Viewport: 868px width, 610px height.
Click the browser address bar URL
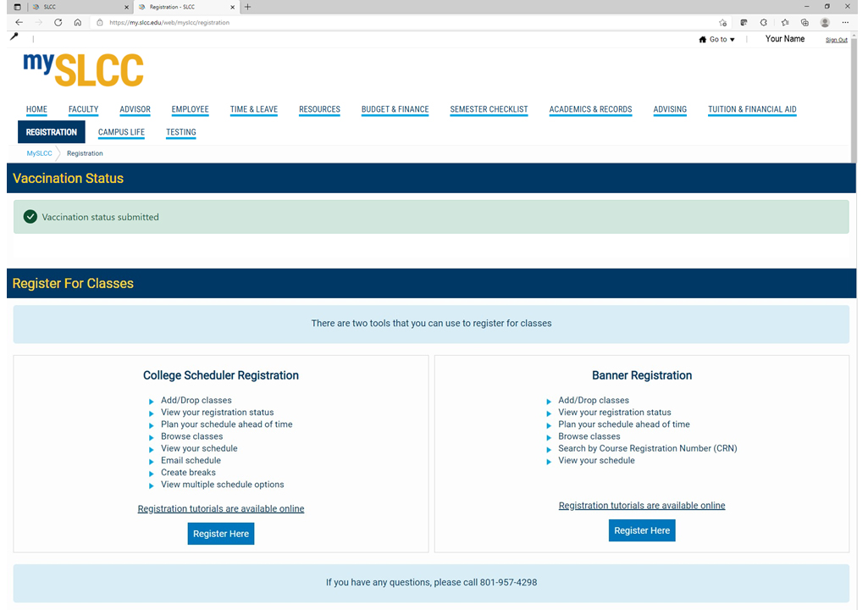point(169,23)
